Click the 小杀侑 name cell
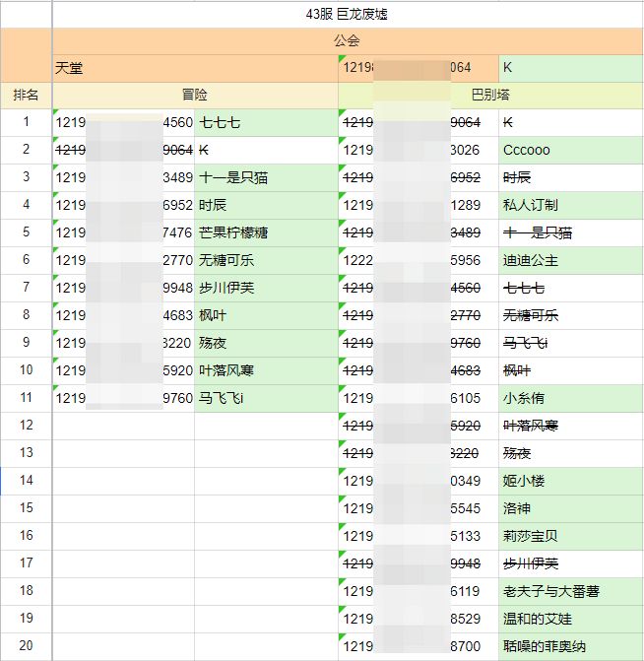 pos(570,399)
